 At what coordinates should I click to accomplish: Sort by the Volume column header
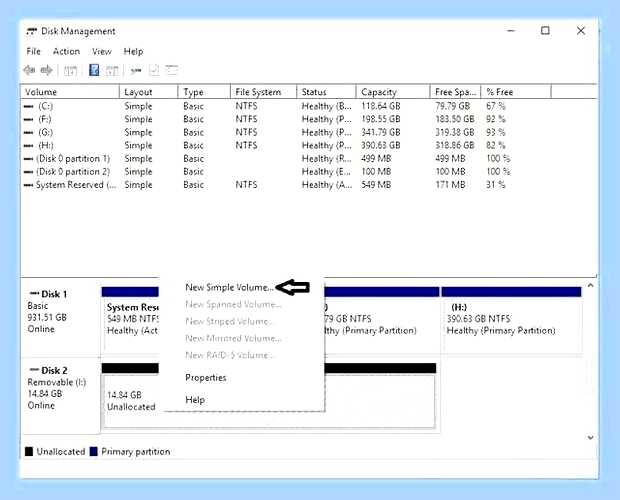70,92
